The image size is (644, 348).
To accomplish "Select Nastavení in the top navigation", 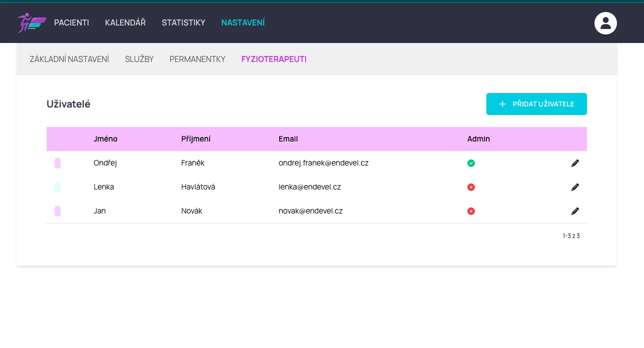I will point(243,22).
